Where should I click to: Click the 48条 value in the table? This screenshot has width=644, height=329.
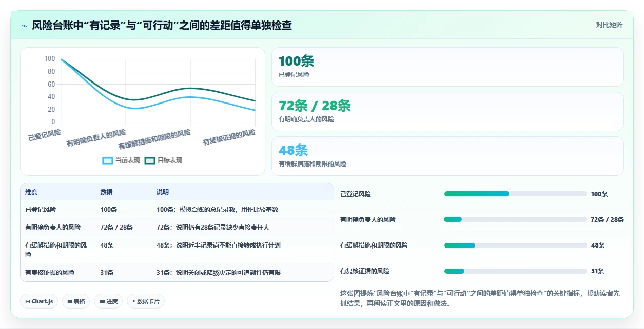pyautogui.click(x=107, y=245)
